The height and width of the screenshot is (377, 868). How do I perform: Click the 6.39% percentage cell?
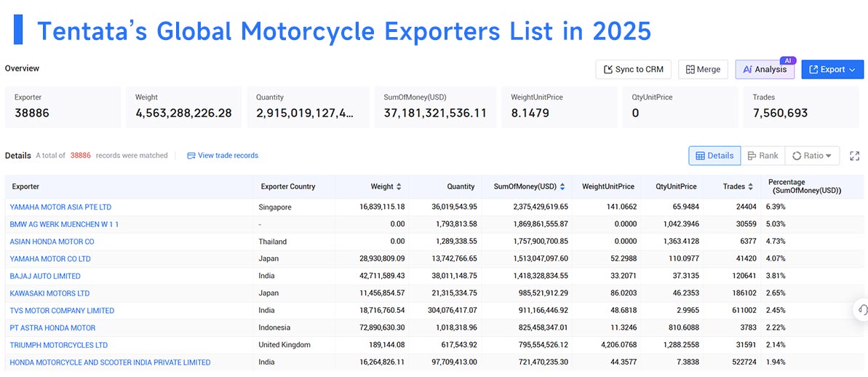pyautogui.click(x=776, y=207)
